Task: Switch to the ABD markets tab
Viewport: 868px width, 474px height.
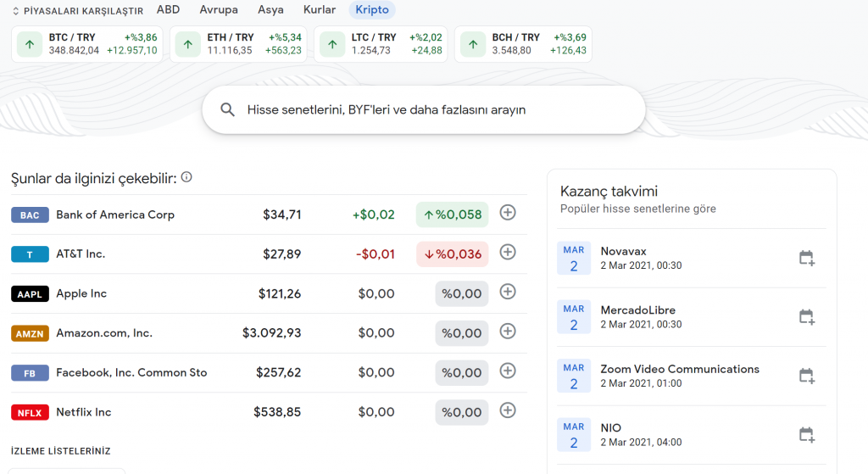Action: [x=168, y=10]
